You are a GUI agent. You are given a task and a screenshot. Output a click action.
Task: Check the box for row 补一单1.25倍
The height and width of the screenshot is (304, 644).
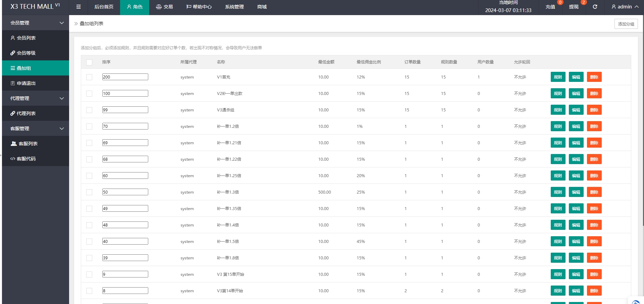[x=89, y=176]
